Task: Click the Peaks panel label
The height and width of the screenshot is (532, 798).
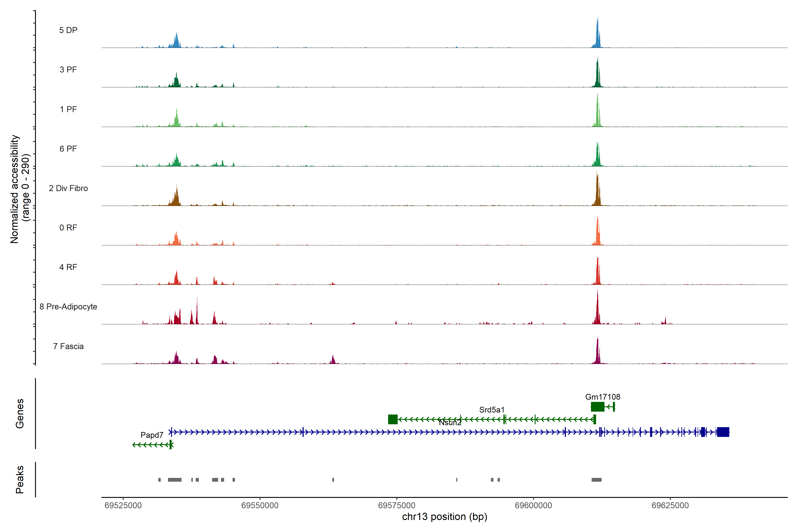Action: [x=20, y=479]
